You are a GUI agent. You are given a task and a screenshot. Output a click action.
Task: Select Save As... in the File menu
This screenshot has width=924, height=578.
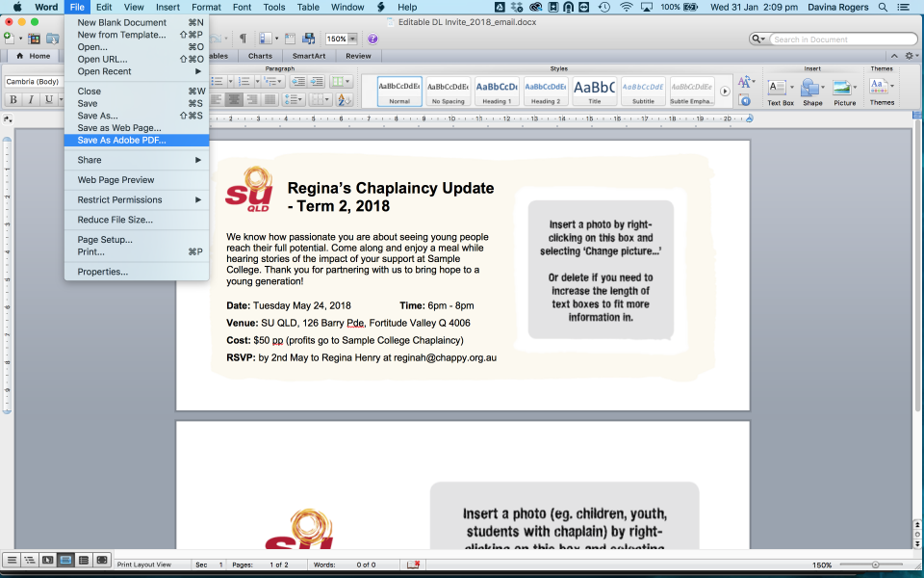pyautogui.click(x=136, y=116)
